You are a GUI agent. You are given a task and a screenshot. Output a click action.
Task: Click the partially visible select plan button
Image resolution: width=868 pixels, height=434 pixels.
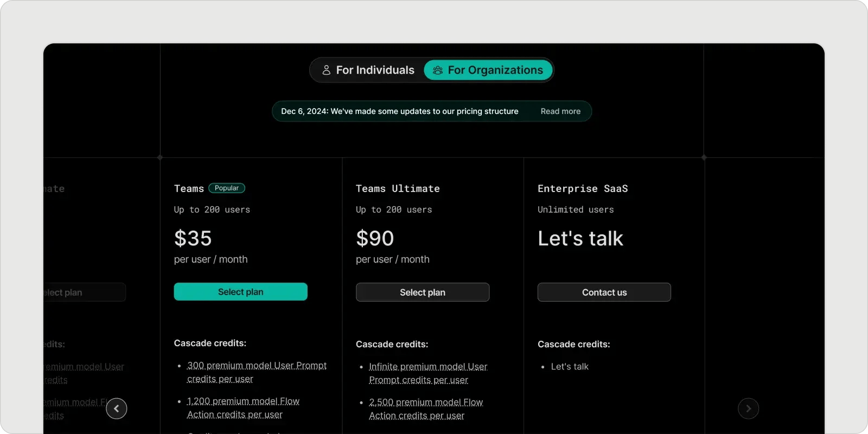coord(84,292)
